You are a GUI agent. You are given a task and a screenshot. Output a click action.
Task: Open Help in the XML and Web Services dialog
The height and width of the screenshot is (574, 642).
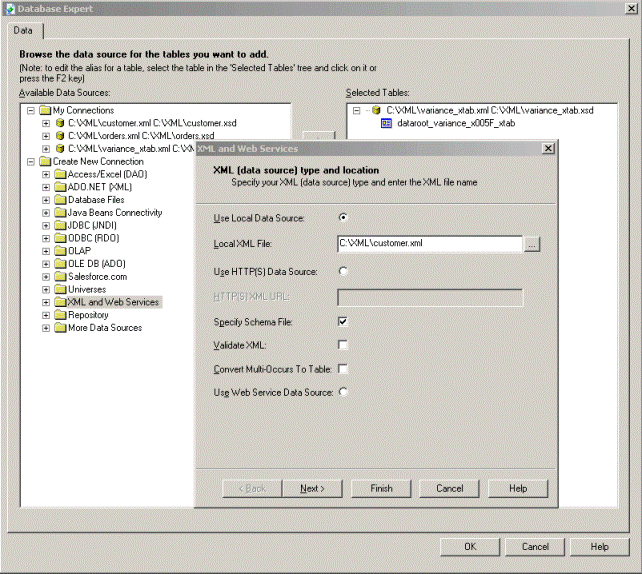tap(518, 488)
